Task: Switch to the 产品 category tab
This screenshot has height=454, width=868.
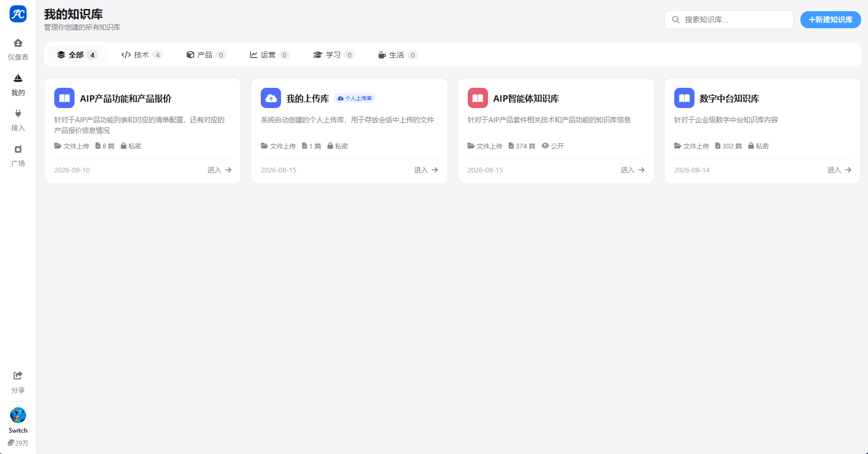Action: pyautogui.click(x=206, y=55)
